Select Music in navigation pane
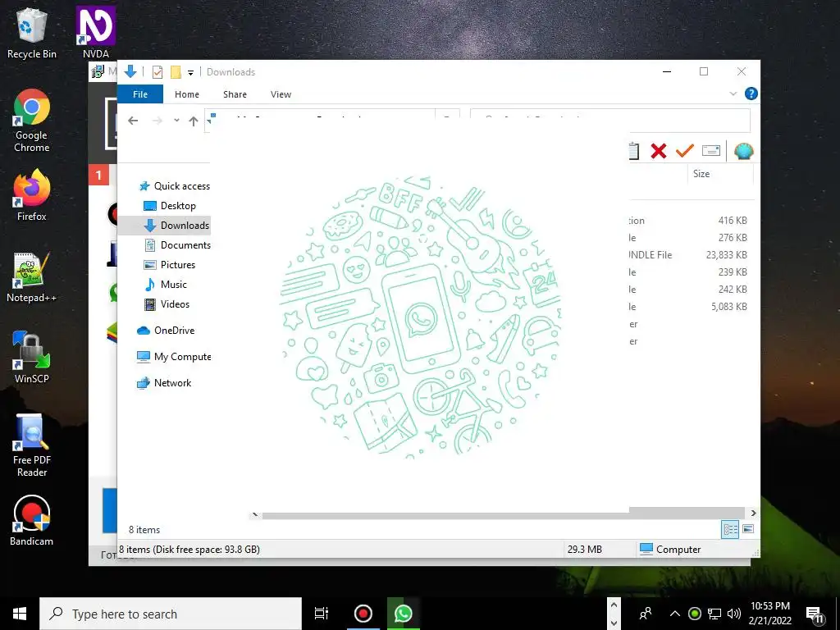The image size is (840, 630). click(x=166, y=285)
